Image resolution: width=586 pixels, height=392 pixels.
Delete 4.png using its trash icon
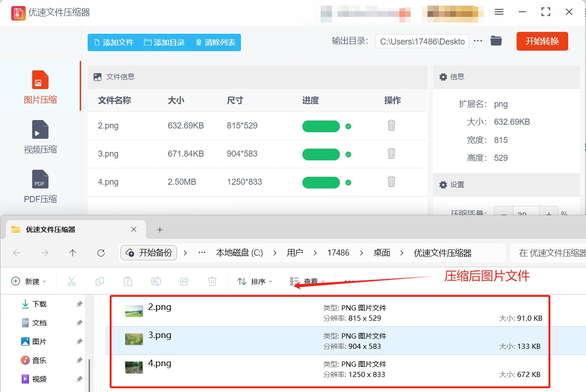tap(391, 182)
